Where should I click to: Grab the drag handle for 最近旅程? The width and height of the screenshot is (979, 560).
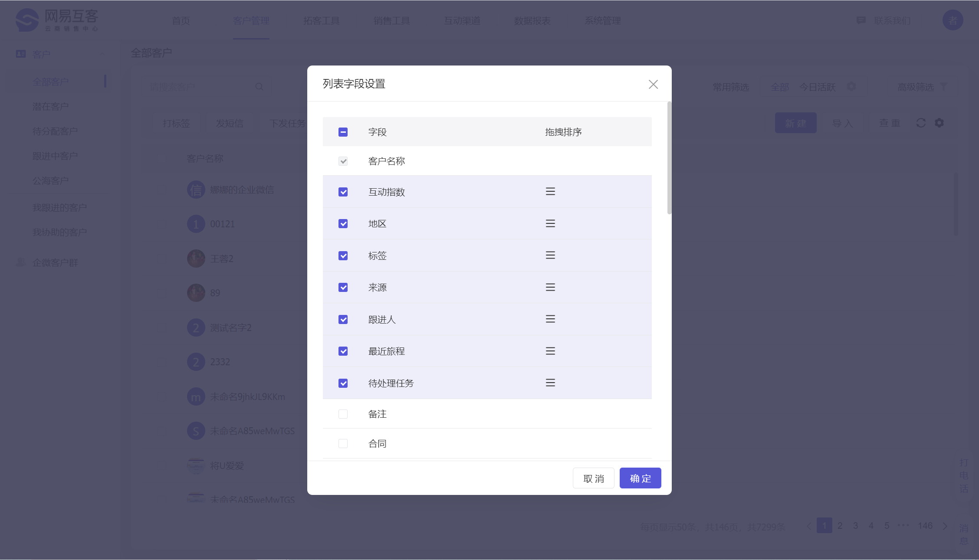(550, 351)
